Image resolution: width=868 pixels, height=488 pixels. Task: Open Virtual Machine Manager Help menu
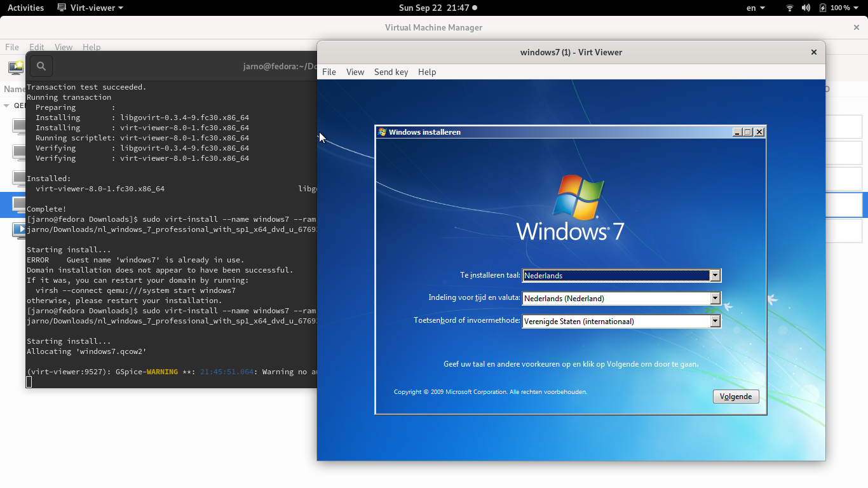point(92,47)
